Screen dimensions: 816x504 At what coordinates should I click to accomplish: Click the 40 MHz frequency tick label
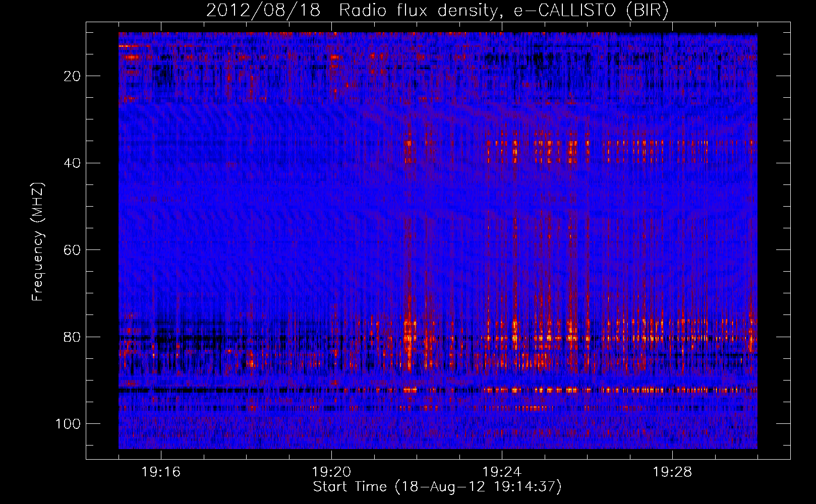(73, 163)
